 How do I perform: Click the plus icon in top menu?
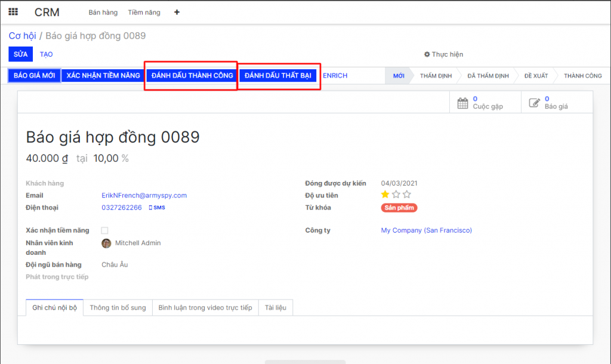pos(177,12)
